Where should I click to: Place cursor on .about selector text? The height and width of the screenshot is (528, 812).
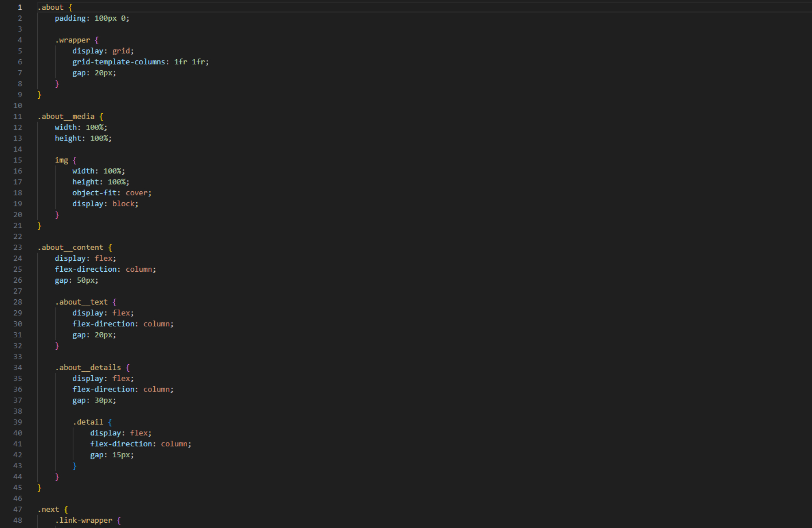pos(51,7)
